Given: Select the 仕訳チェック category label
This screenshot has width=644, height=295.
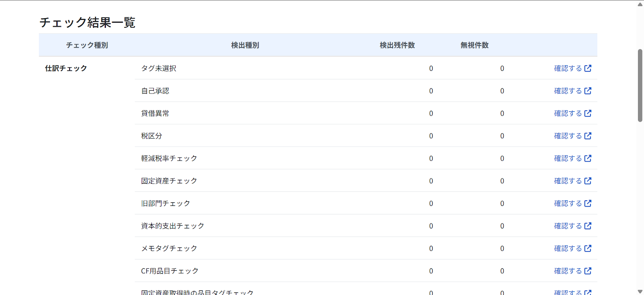Looking at the screenshot, I should pos(66,69).
